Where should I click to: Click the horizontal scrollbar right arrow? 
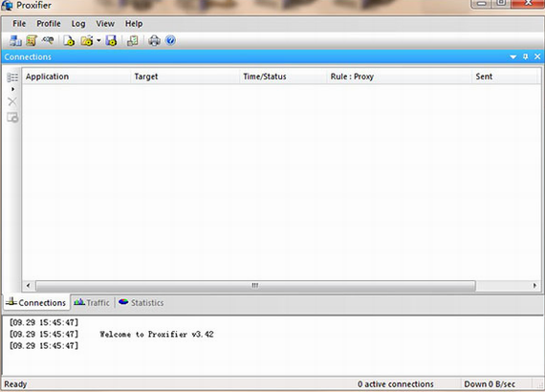[x=534, y=286]
